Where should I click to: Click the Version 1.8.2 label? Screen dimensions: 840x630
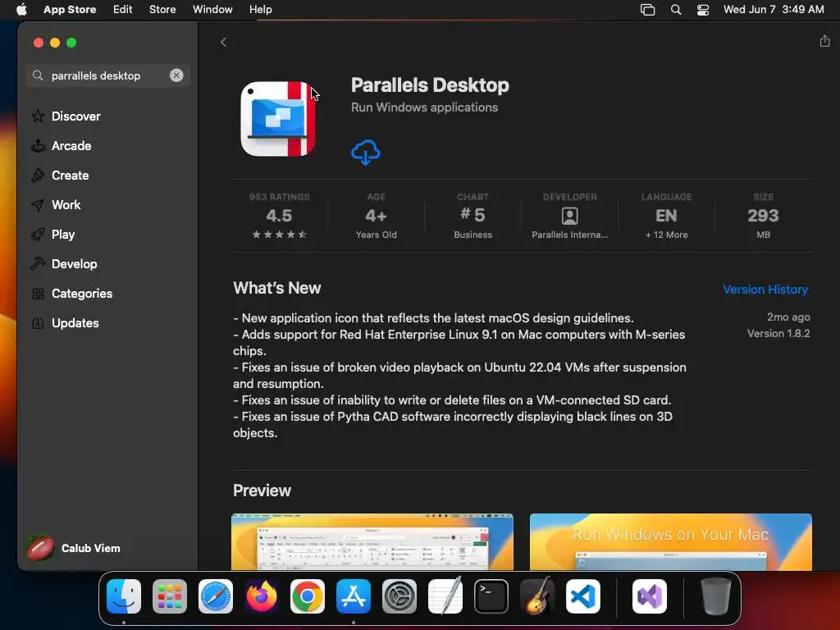[x=778, y=333]
